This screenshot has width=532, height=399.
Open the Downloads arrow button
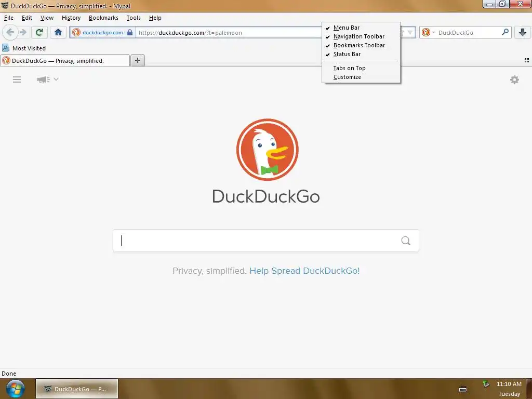click(522, 32)
